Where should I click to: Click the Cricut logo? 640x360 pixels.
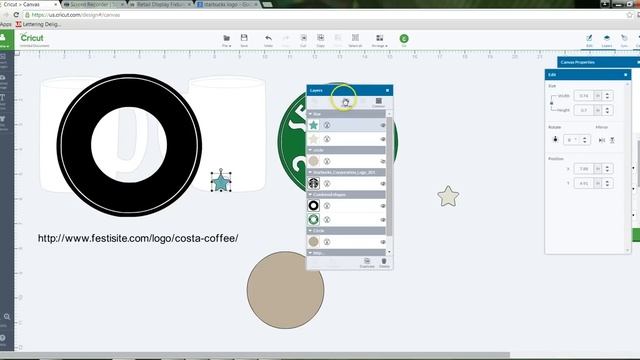pyautogui.click(x=32, y=38)
